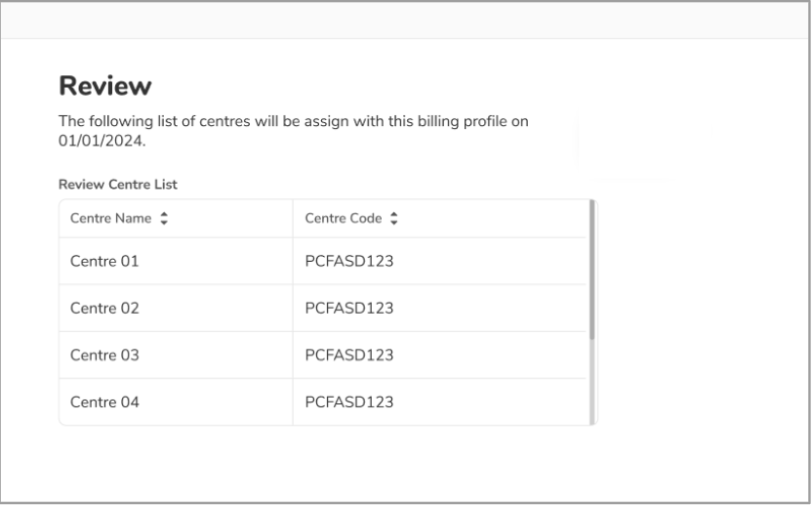
Task: Click the Review Centre List label
Action: [x=117, y=184]
